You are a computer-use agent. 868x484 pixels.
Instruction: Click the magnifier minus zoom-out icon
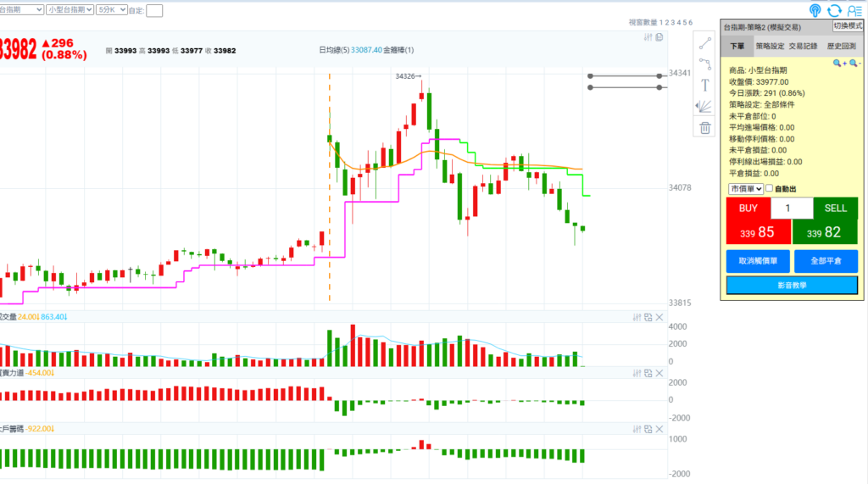click(x=854, y=63)
